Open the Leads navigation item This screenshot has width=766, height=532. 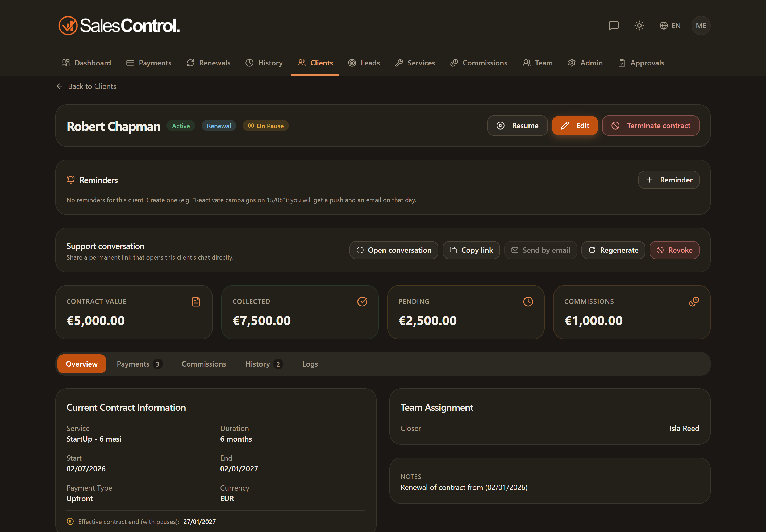tap(364, 63)
